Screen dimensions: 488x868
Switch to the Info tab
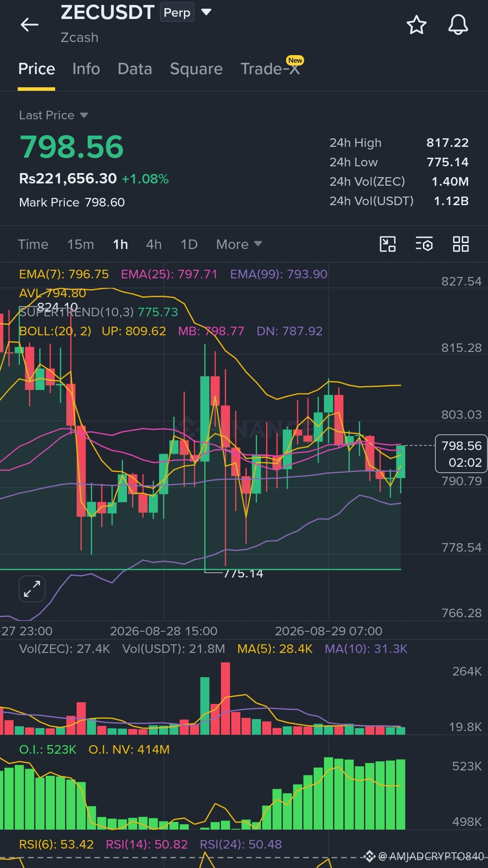coord(86,69)
